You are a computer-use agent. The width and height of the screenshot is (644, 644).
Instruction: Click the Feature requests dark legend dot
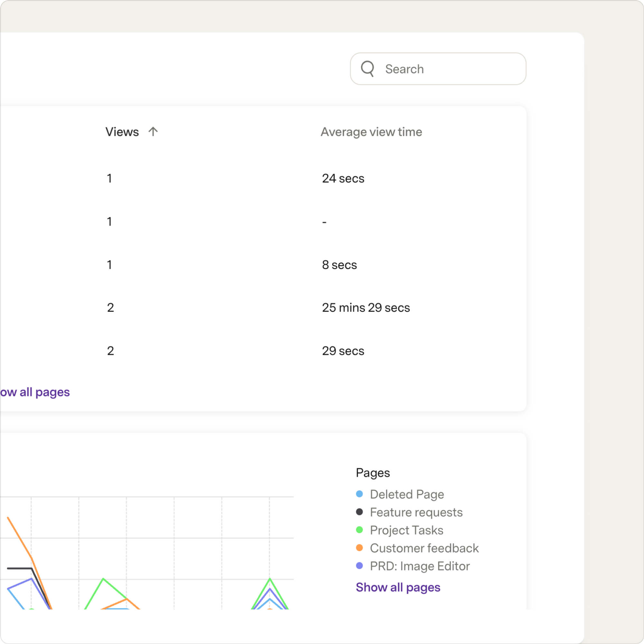click(359, 512)
